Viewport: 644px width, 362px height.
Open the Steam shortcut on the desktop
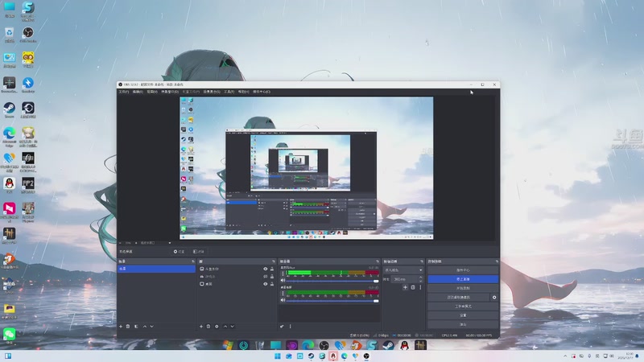tap(10, 110)
